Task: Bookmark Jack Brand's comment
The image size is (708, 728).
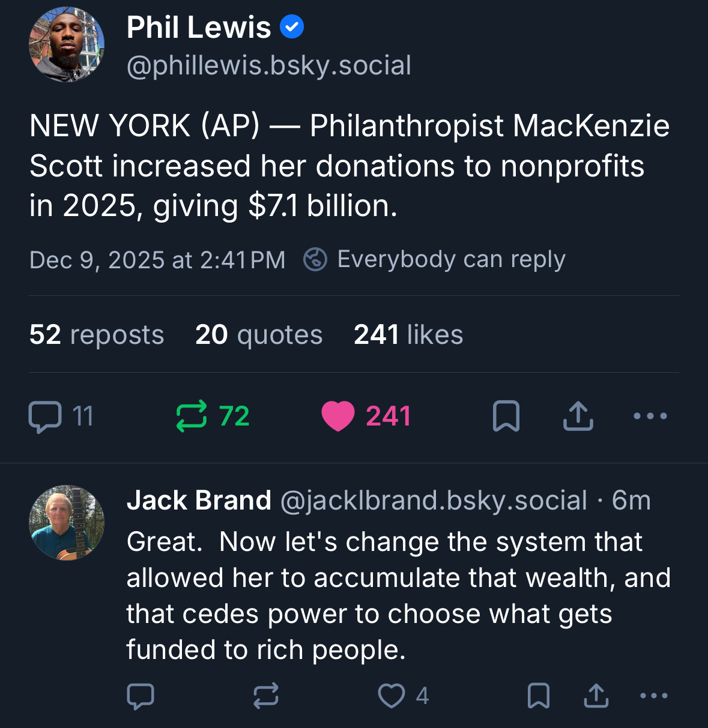Action: (x=538, y=696)
